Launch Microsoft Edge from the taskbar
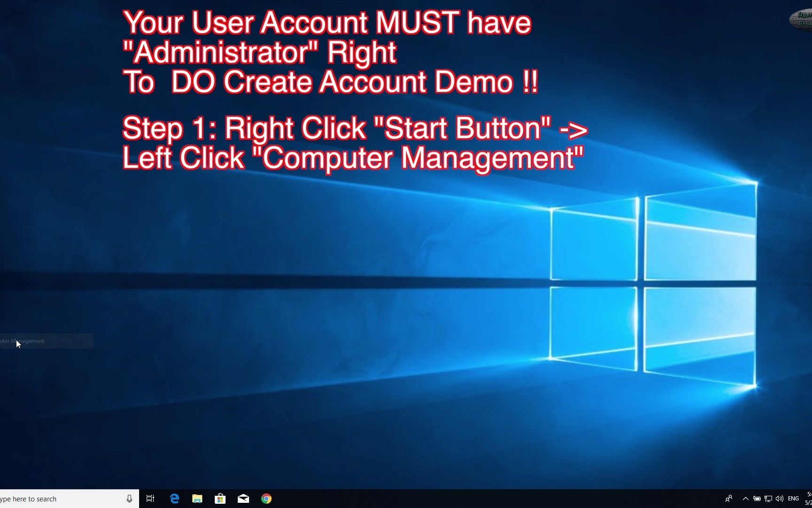Viewport: 812px width, 508px height. (174, 499)
